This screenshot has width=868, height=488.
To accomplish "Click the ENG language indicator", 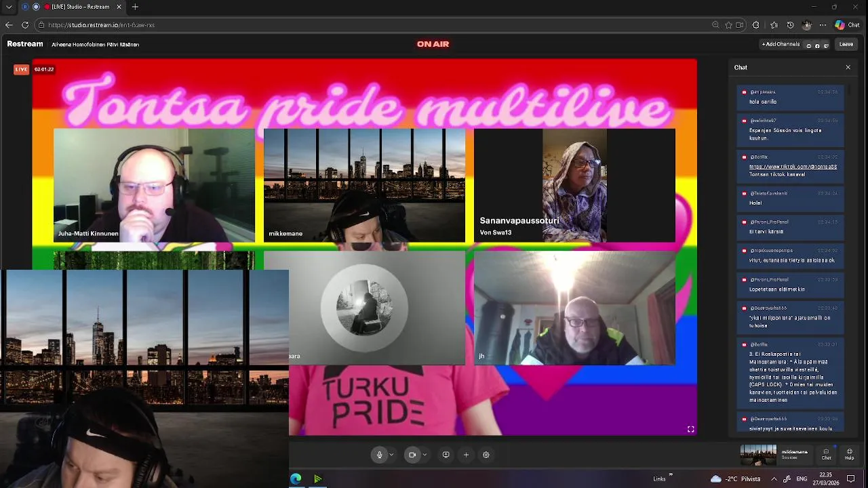I will pos(802,479).
